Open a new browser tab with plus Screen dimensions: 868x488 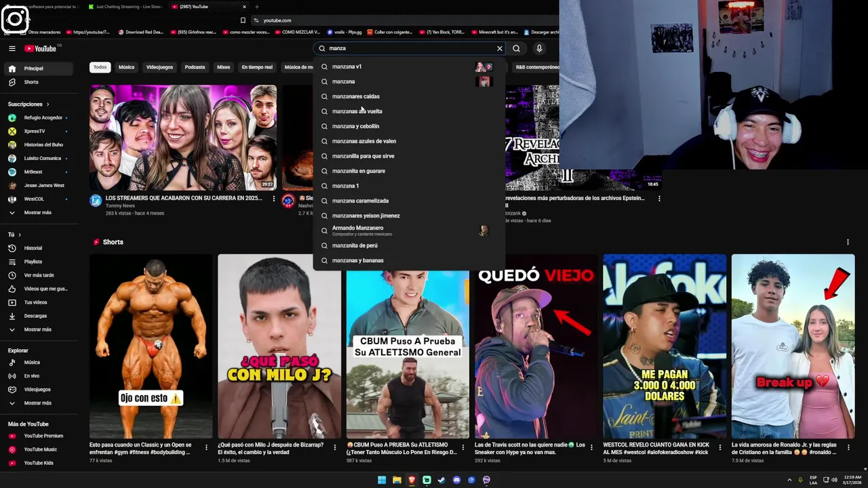[x=256, y=7]
